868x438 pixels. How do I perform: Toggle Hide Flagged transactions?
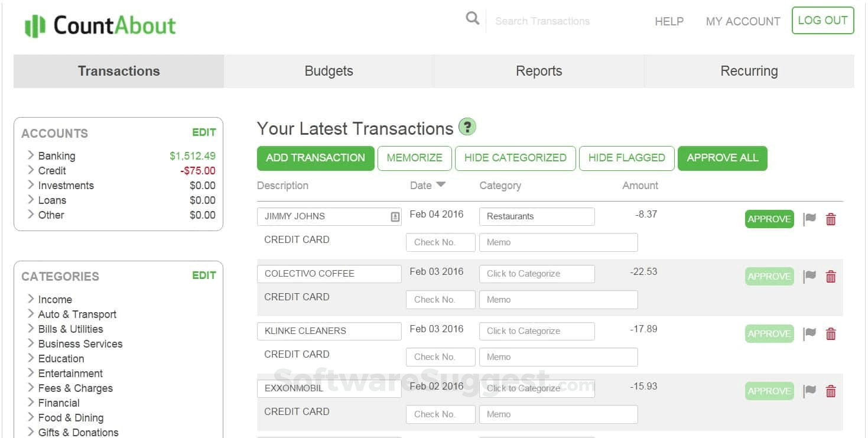[626, 158]
